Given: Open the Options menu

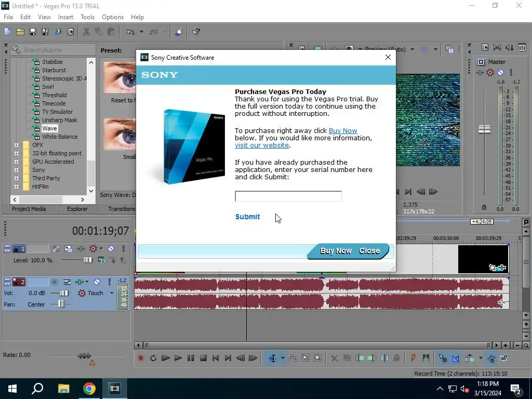Looking at the screenshot, I should click(113, 17).
